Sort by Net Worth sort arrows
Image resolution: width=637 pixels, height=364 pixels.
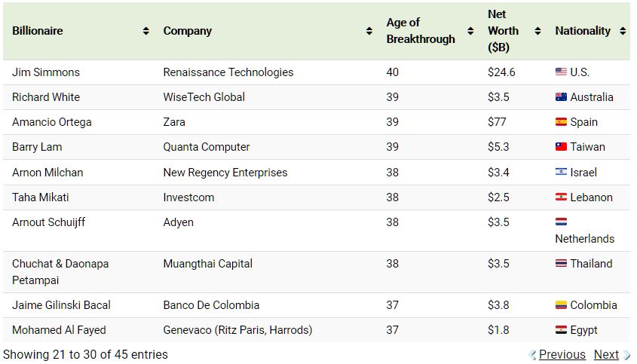click(537, 32)
